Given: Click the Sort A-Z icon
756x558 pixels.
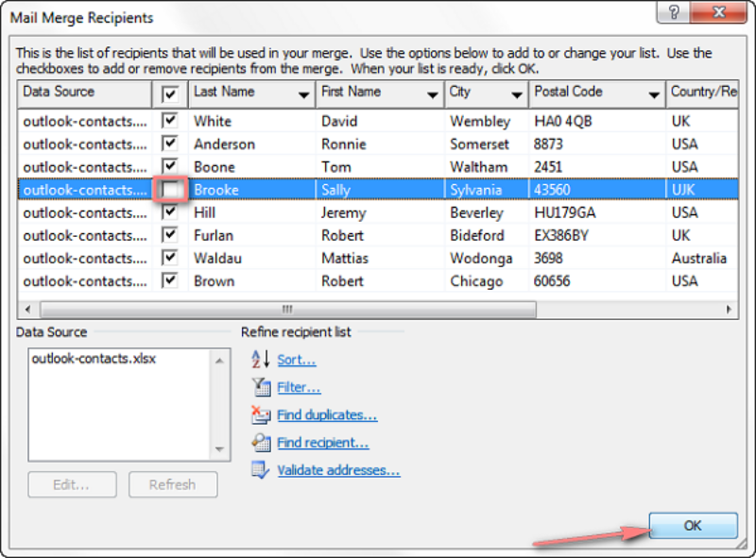Looking at the screenshot, I should (261, 360).
